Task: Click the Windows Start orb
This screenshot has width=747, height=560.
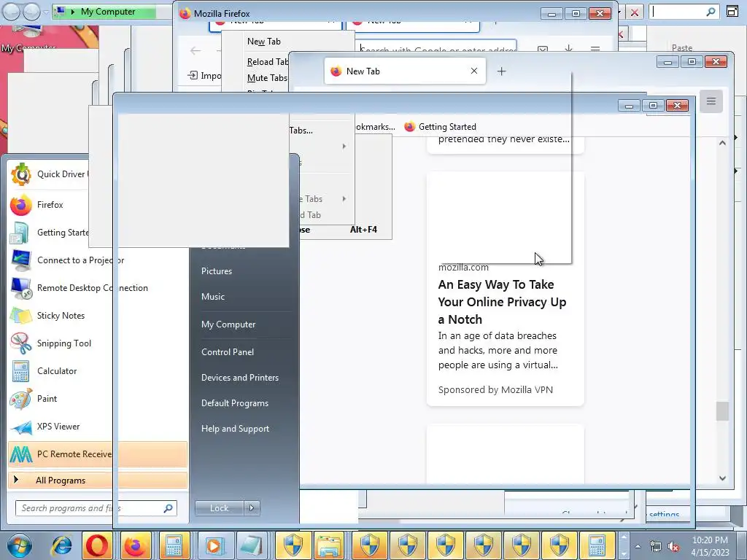Action: (19, 545)
